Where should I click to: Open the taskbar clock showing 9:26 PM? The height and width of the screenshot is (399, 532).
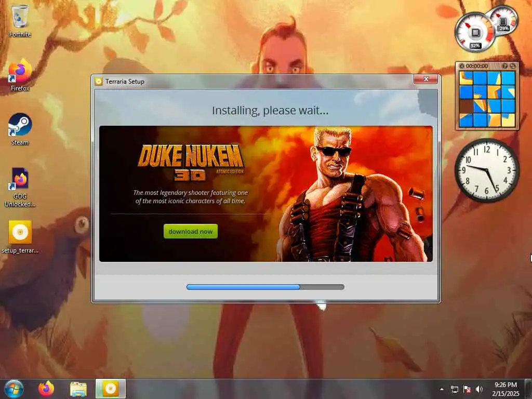[506, 389]
